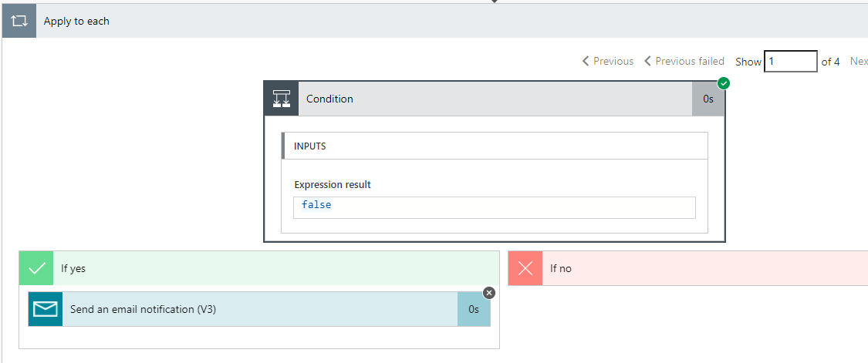The width and height of the screenshot is (868, 363).
Task: Go to the Previous iteration
Action: tap(608, 61)
